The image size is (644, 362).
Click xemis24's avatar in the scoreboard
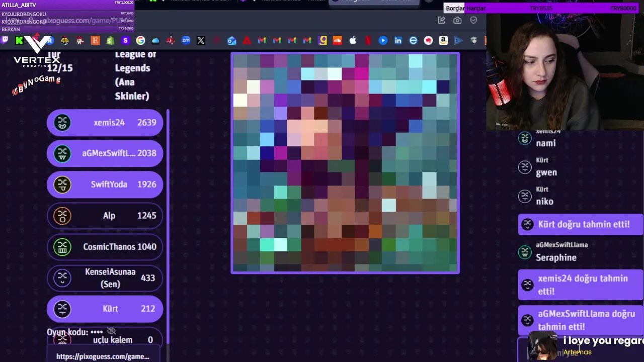point(62,122)
